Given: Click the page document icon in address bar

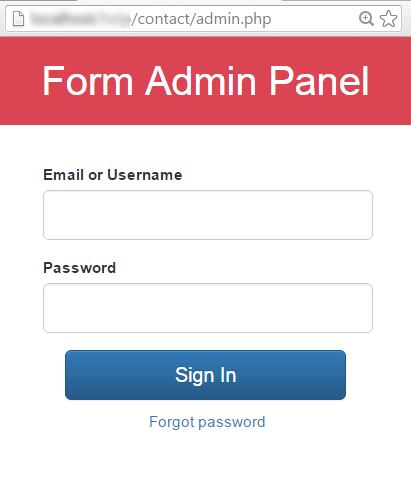Looking at the screenshot, I should tap(18, 19).
